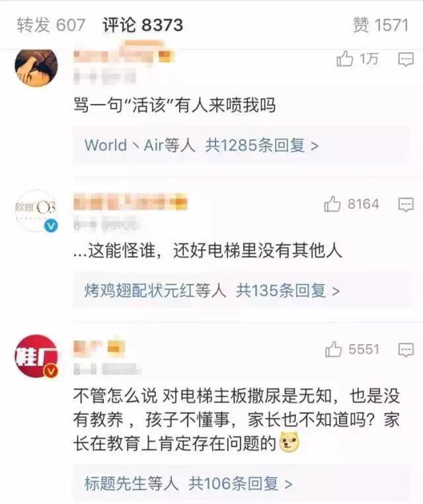Expand 共135条回复 replies
The width and height of the screenshot is (423, 504).
pyautogui.click(x=288, y=290)
